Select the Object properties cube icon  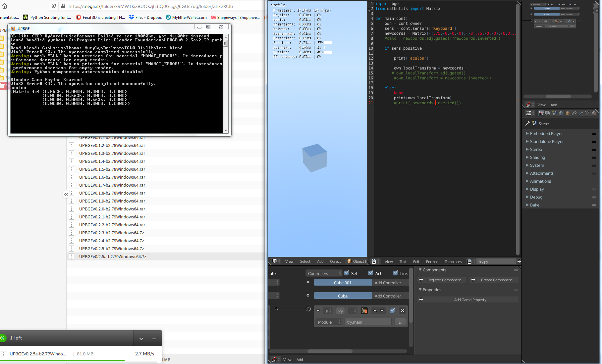568,113
